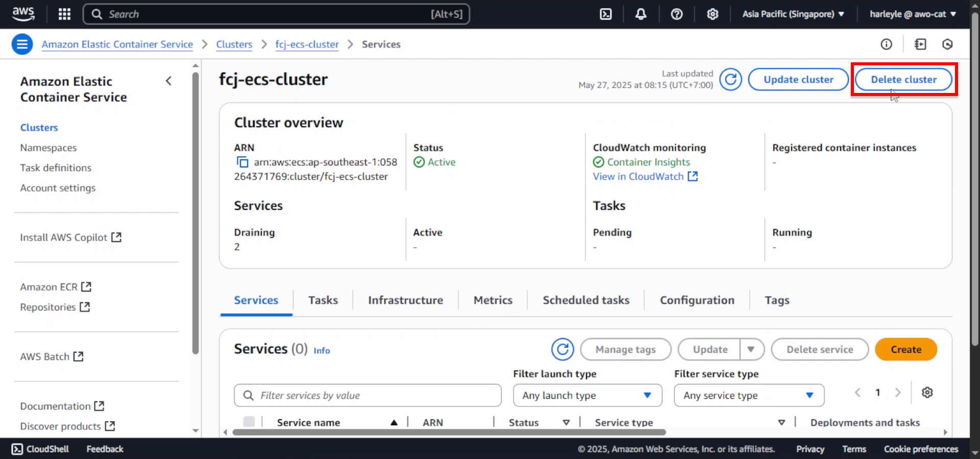Open the help question mark icon
This screenshot has width=980, height=459.
point(677,14)
